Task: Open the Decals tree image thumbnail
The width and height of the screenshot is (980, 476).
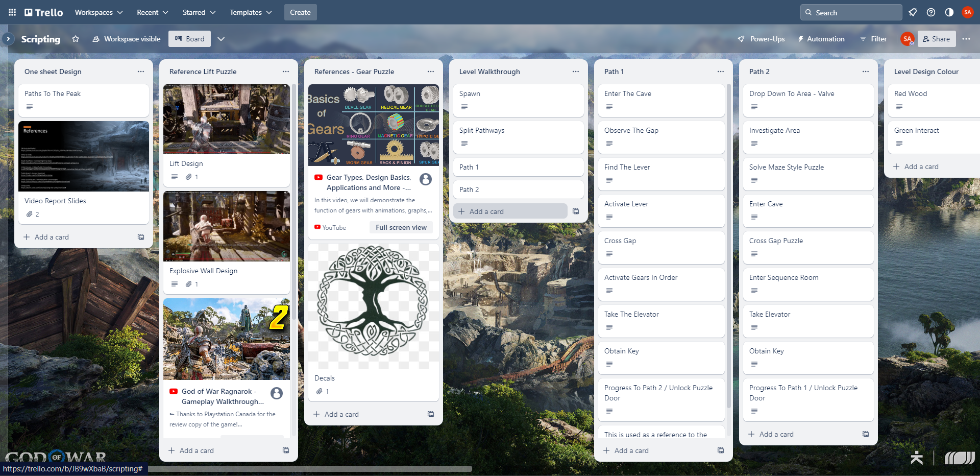Action: 374,306
